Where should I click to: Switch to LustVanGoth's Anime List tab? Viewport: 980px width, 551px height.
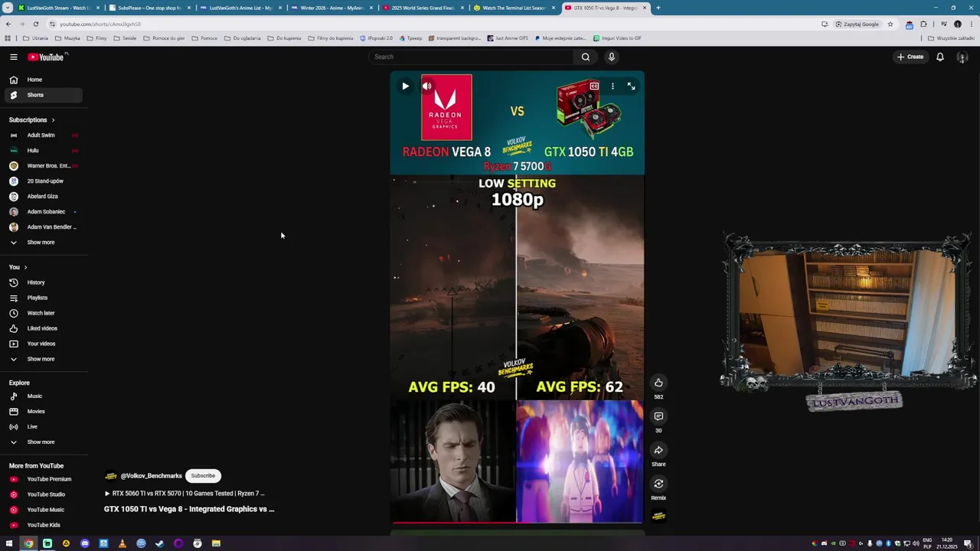[240, 8]
